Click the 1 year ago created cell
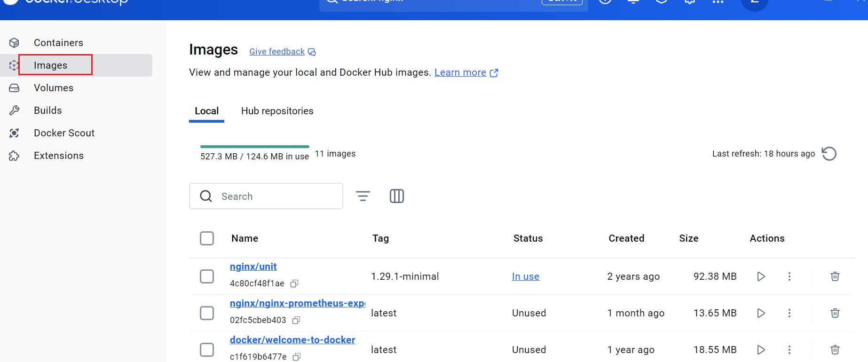Viewport: 868px width, 362px height. [x=631, y=350]
